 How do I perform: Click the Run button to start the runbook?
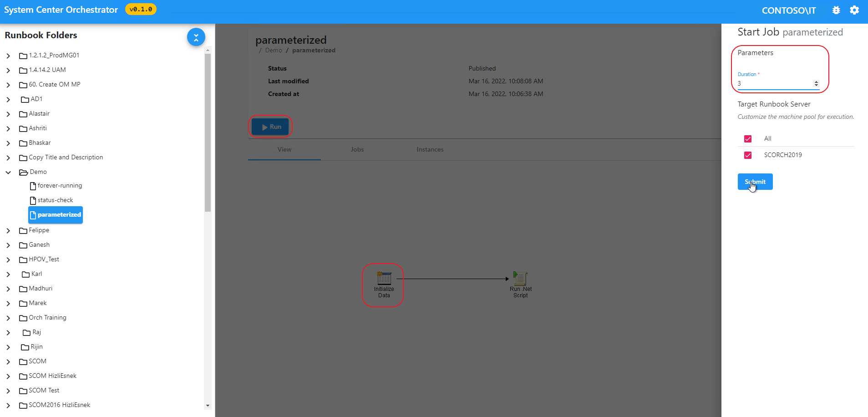pyautogui.click(x=270, y=127)
